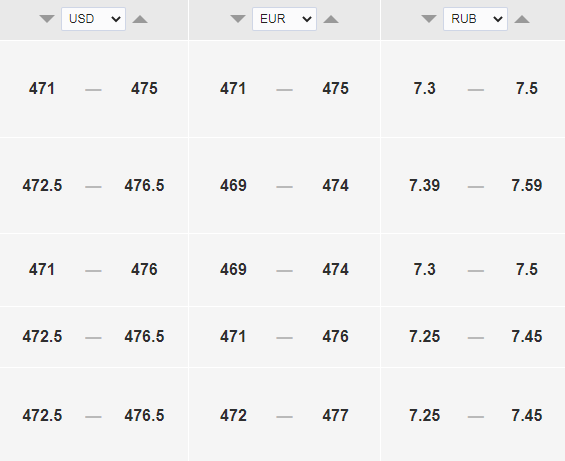
Task: Click the EUR sell rate 475 in first row
Action: 335,89
